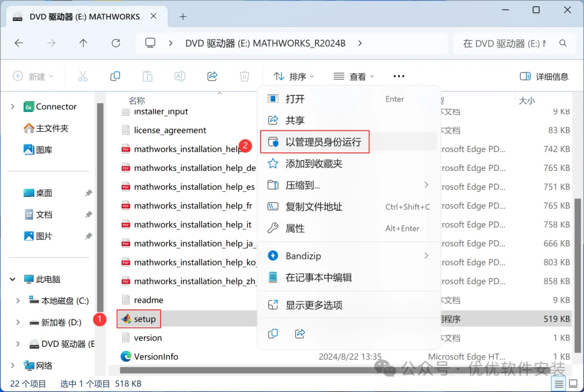Viewport: 584px width, 392px height.
Task: Open Pictures (图片) in sidebar
Action: pyautogui.click(x=38, y=236)
